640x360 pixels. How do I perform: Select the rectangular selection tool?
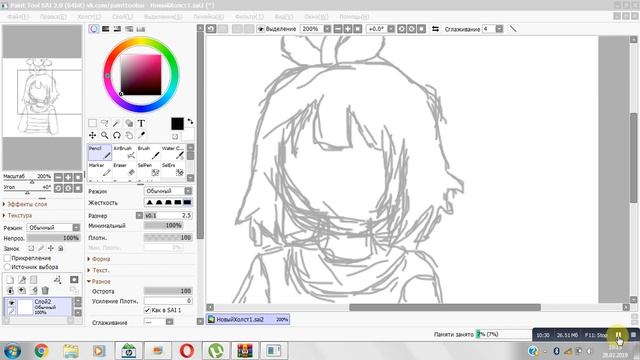pyautogui.click(x=93, y=123)
